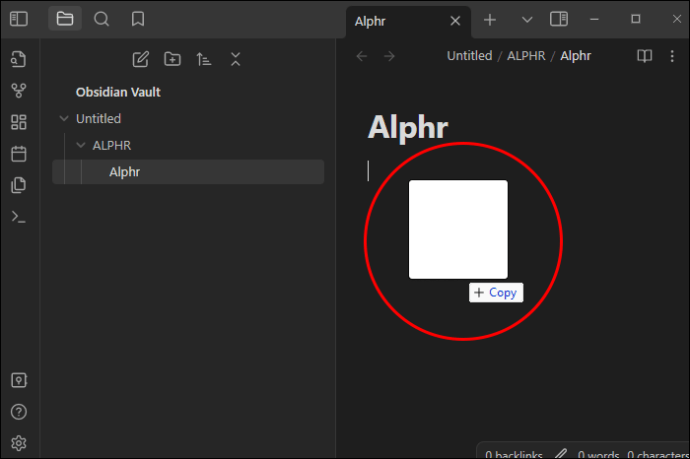Add a new tab with plus icon
The width and height of the screenshot is (690, 459).
pos(490,20)
